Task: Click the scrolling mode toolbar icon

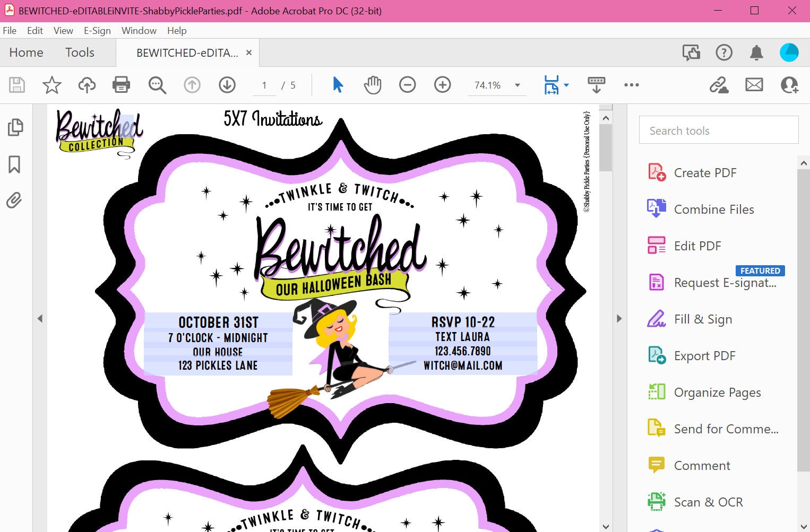Action: 597,85
